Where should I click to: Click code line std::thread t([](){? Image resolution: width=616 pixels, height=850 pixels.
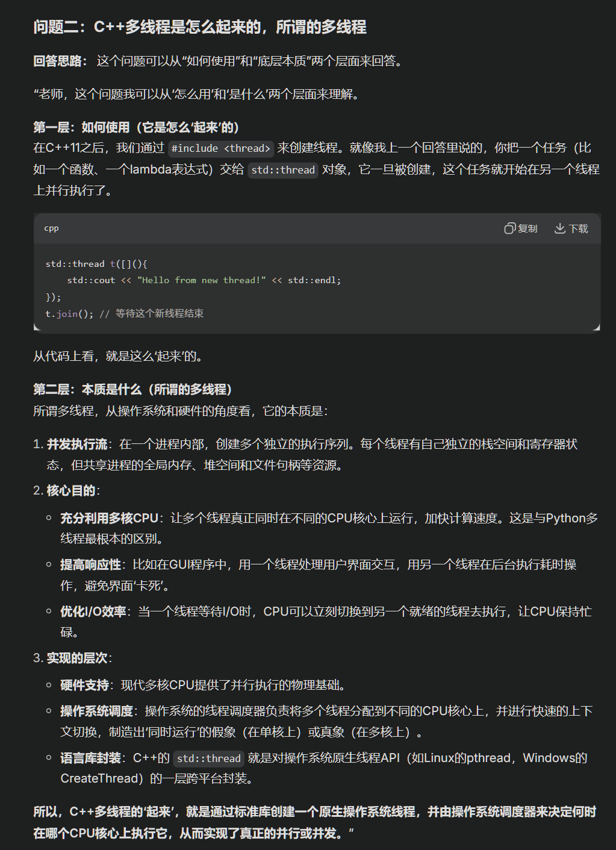[x=96, y=264]
